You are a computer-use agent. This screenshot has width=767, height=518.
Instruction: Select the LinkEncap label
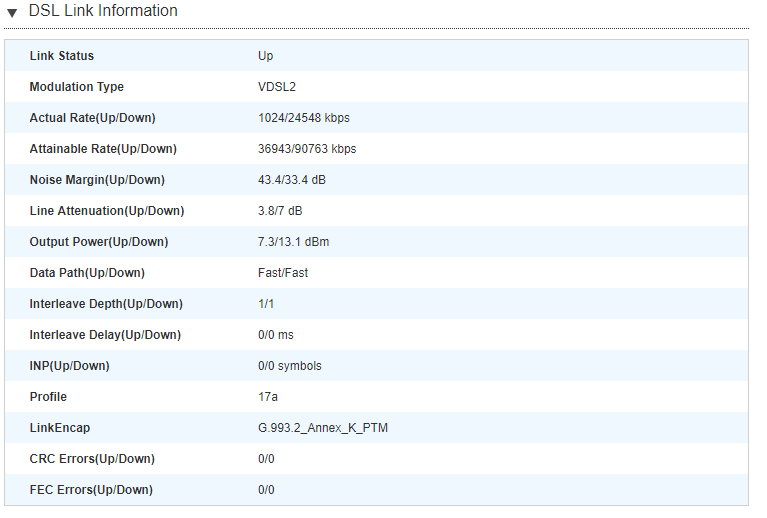coord(60,428)
